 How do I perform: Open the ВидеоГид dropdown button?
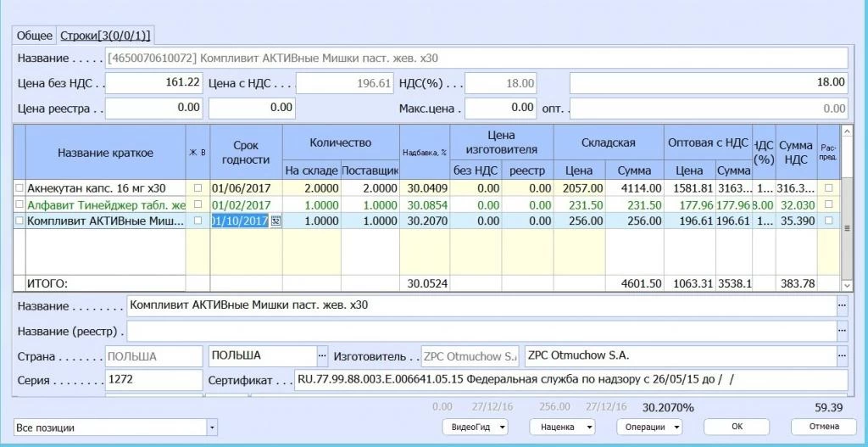[x=475, y=427]
